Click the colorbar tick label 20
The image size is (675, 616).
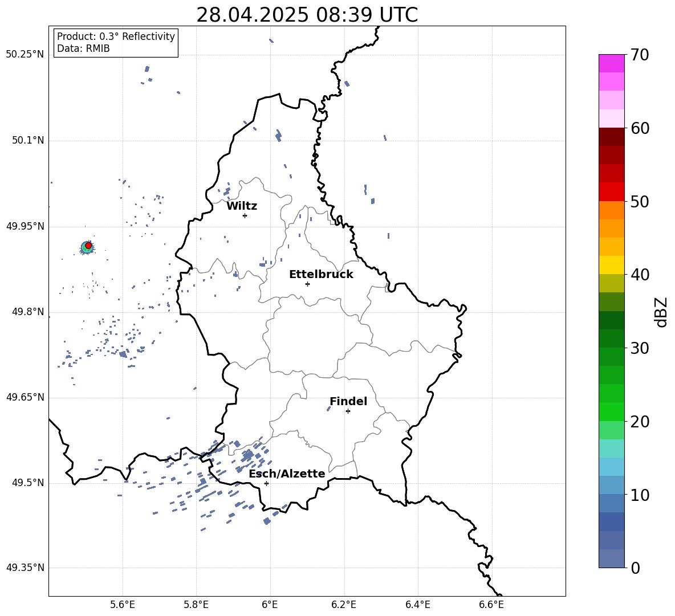[x=640, y=422]
